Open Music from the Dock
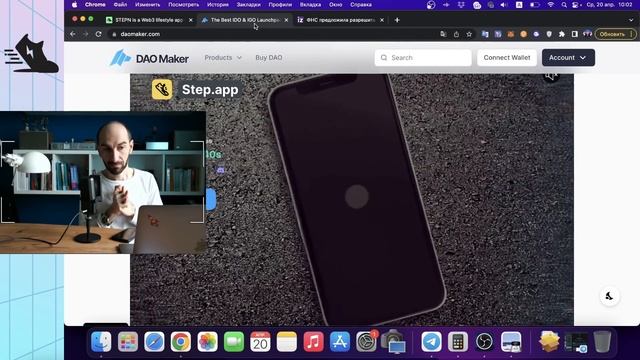This screenshot has height=360, width=640. [313, 342]
